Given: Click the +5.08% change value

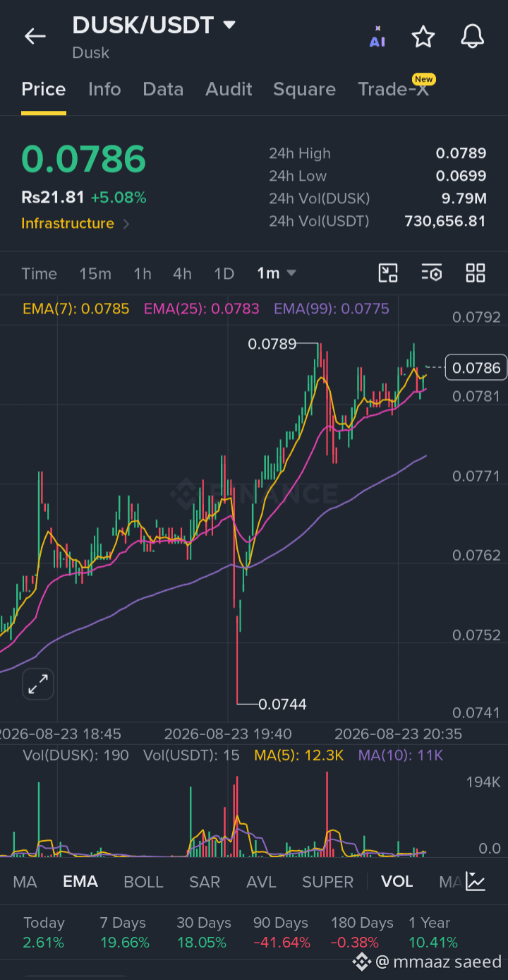Looking at the screenshot, I should 119,197.
